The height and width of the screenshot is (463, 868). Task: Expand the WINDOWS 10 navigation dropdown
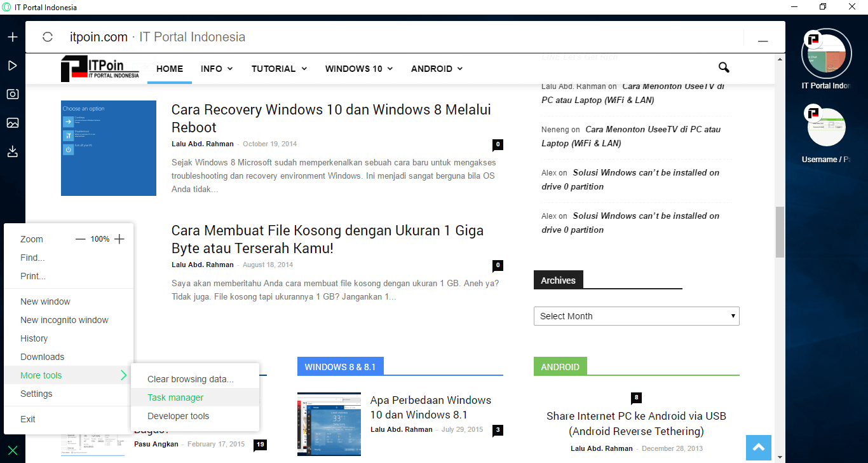tap(359, 69)
